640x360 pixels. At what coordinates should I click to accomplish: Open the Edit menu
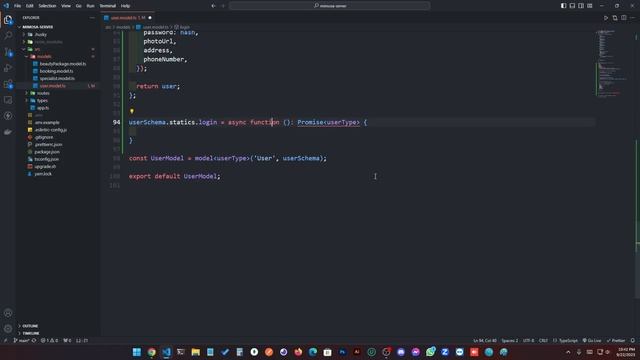(30, 6)
